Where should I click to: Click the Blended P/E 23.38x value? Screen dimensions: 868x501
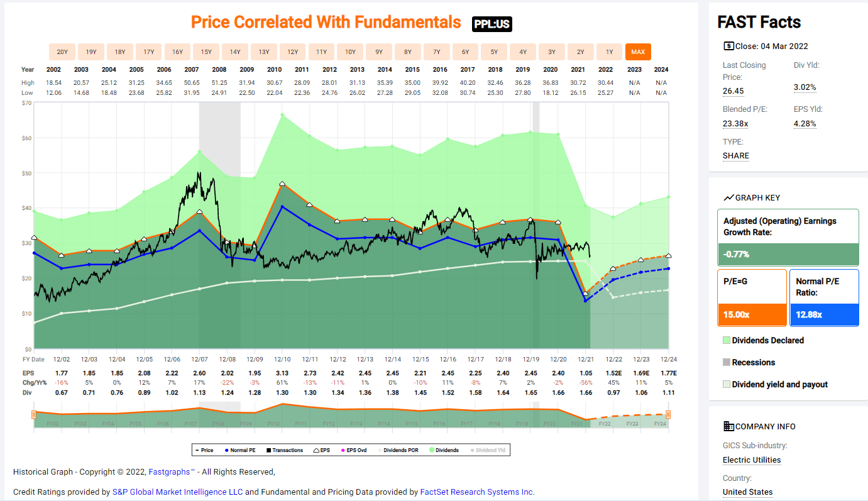coord(735,124)
